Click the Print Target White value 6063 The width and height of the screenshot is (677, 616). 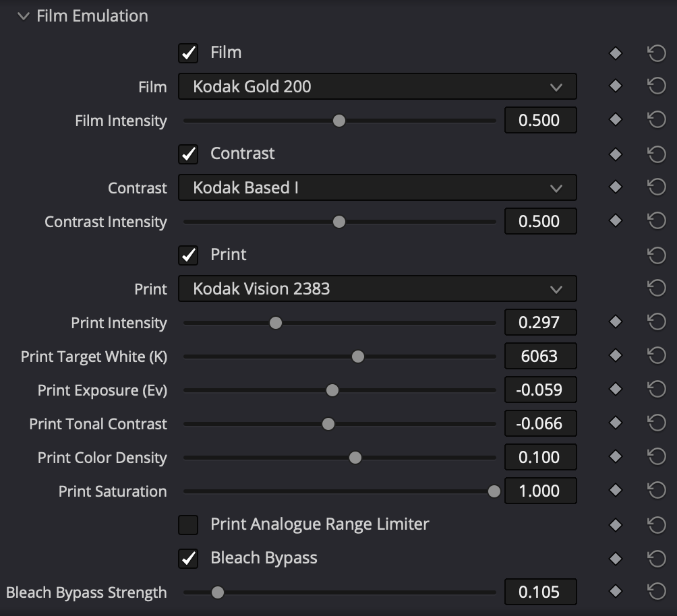click(x=541, y=356)
